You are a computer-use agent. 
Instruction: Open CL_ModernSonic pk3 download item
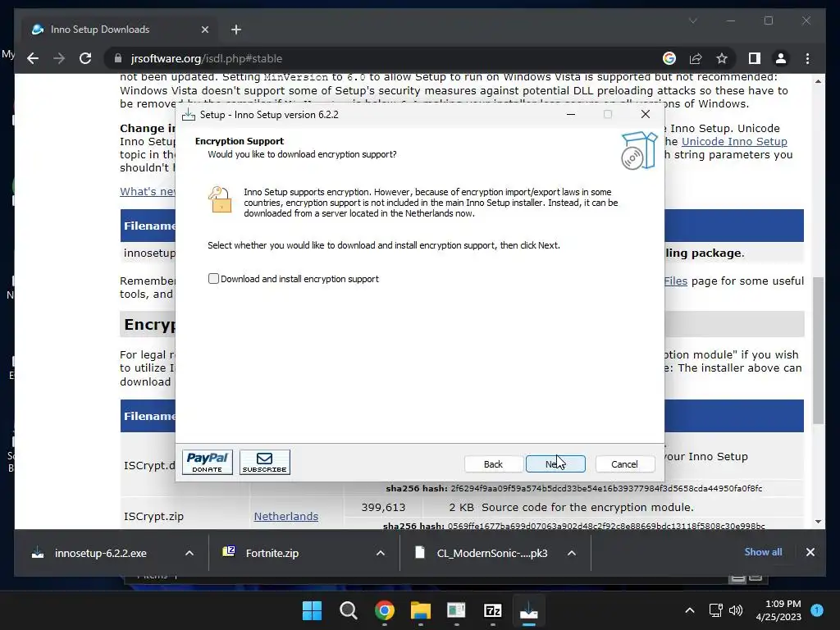tap(492, 553)
